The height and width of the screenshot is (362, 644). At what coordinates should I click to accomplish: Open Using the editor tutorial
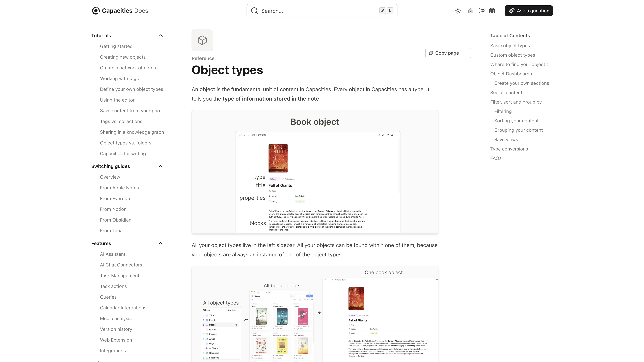117,100
